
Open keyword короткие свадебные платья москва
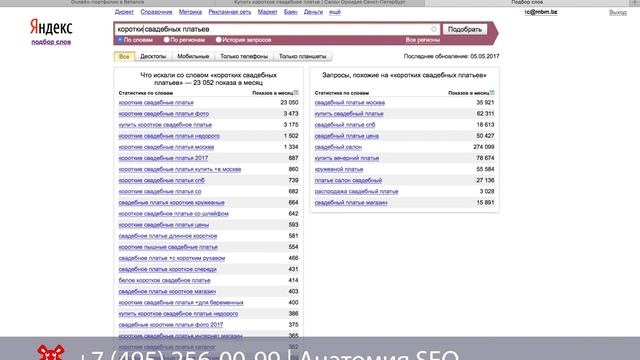click(x=166, y=147)
